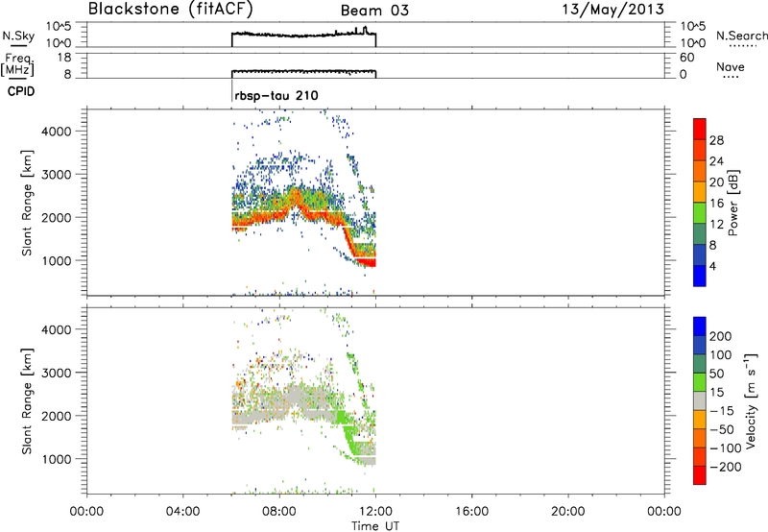The width and height of the screenshot is (768, 532).
Task: Click the 1000 tick in velocity panel
Action: coord(56,459)
